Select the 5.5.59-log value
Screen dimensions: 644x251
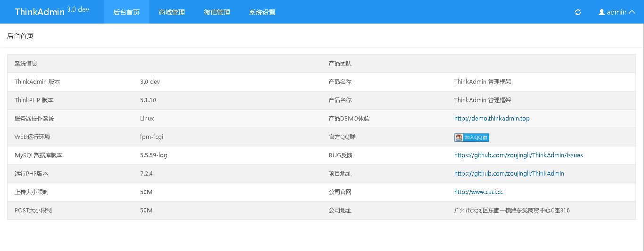(x=154, y=155)
